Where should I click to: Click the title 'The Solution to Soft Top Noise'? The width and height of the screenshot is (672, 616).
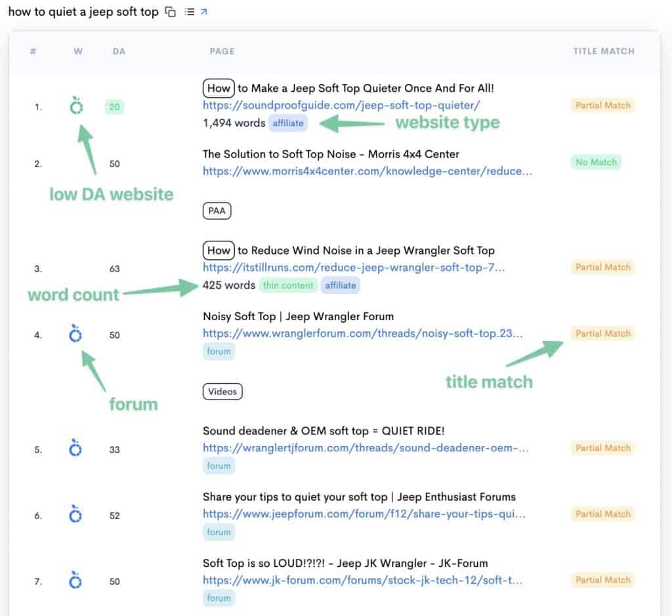point(331,154)
